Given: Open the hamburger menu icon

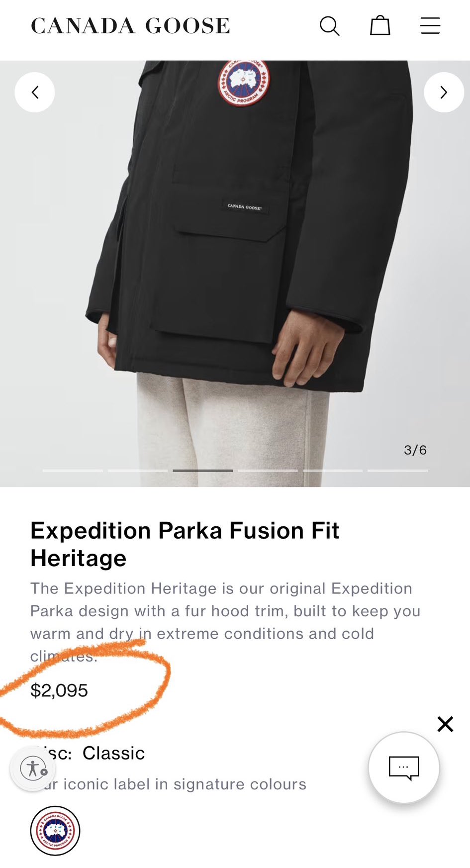Looking at the screenshot, I should click(x=430, y=26).
